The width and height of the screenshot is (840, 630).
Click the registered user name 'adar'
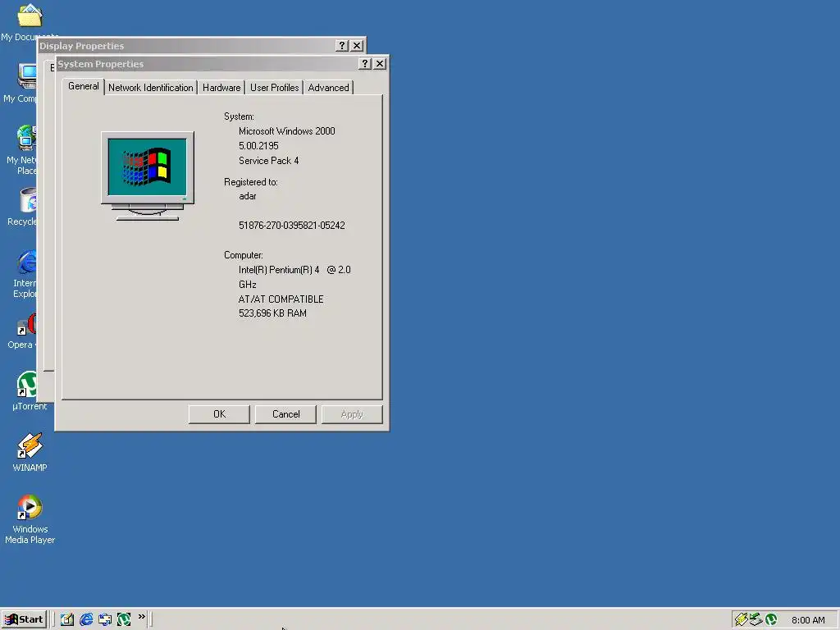(248, 196)
